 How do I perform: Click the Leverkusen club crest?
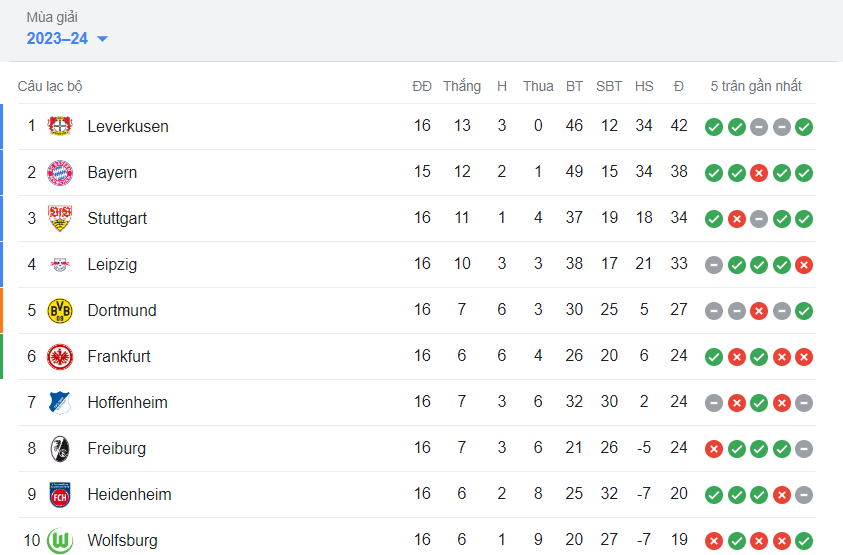pyautogui.click(x=60, y=126)
